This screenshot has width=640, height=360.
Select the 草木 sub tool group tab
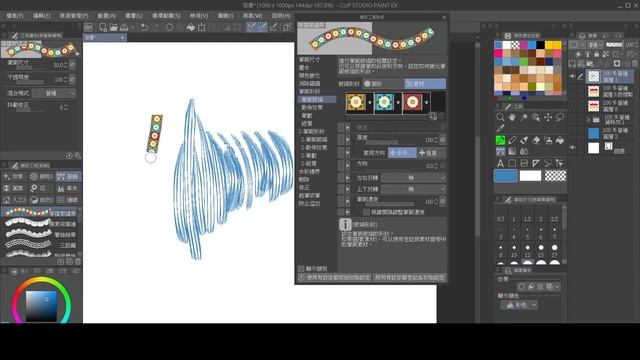pyautogui.click(x=69, y=188)
